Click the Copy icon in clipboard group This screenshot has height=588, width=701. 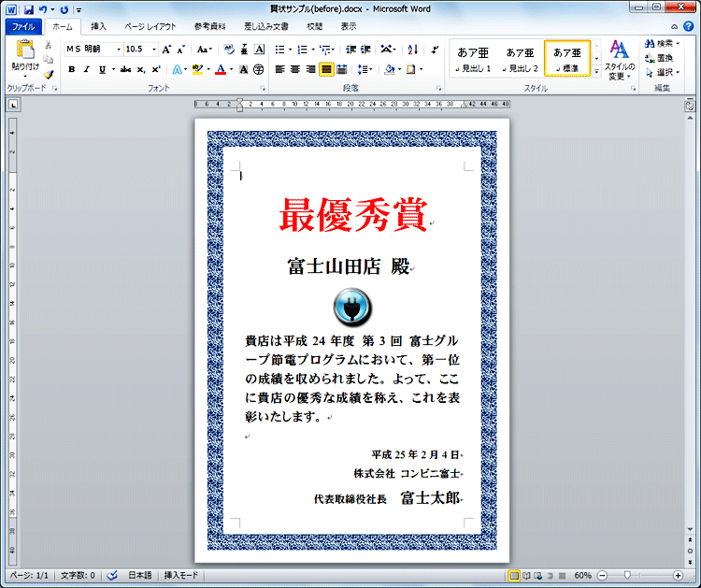49,60
